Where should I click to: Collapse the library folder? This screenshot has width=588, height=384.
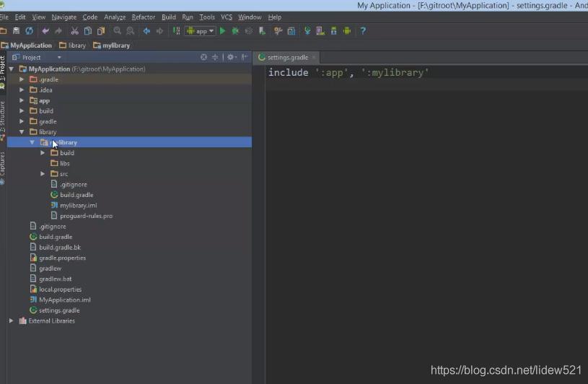[22, 132]
